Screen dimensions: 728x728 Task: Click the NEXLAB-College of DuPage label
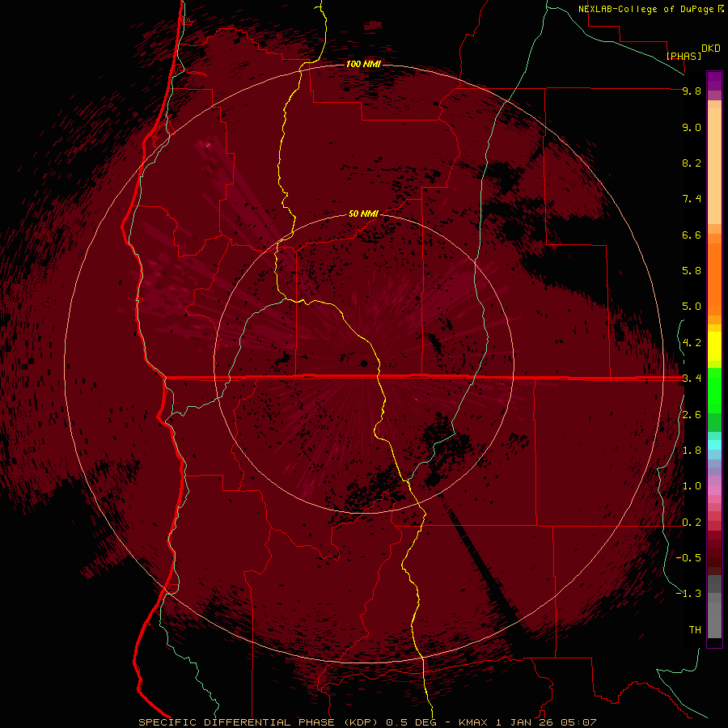tap(647, 9)
